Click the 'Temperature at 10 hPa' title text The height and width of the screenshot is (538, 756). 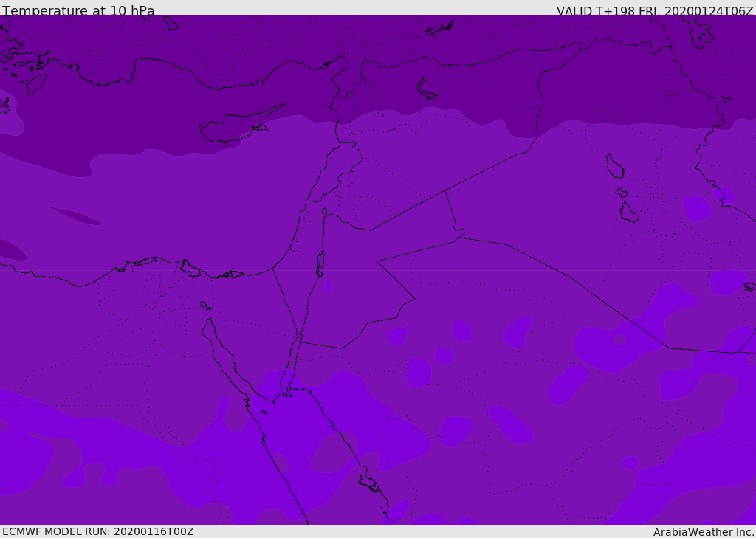click(78, 10)
